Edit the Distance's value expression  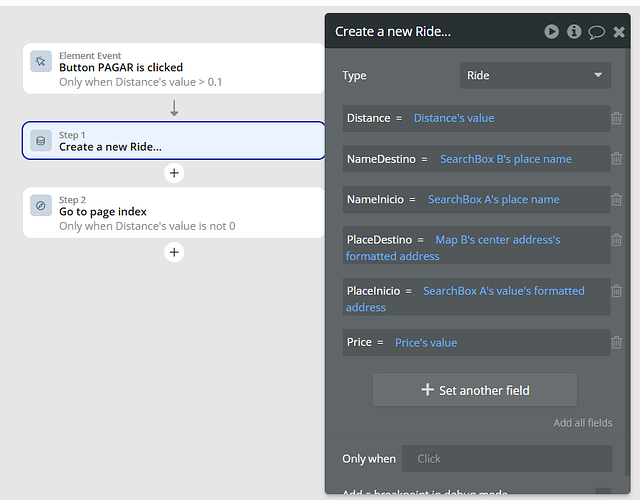coord(454,118)
